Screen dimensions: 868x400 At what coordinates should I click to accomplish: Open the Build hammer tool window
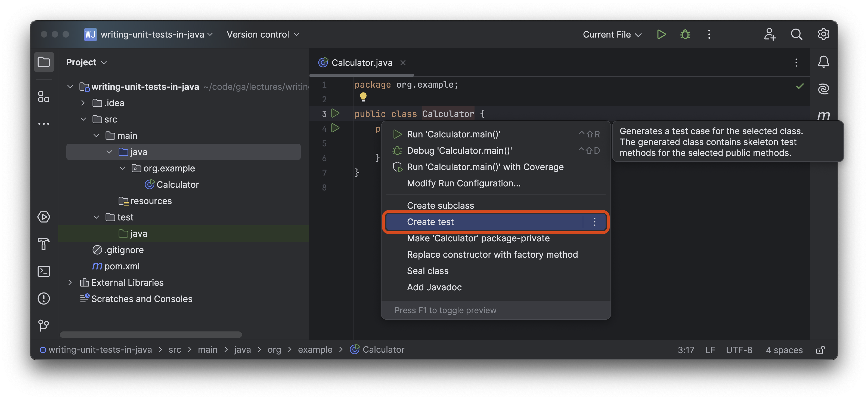(x=44, y=244)
